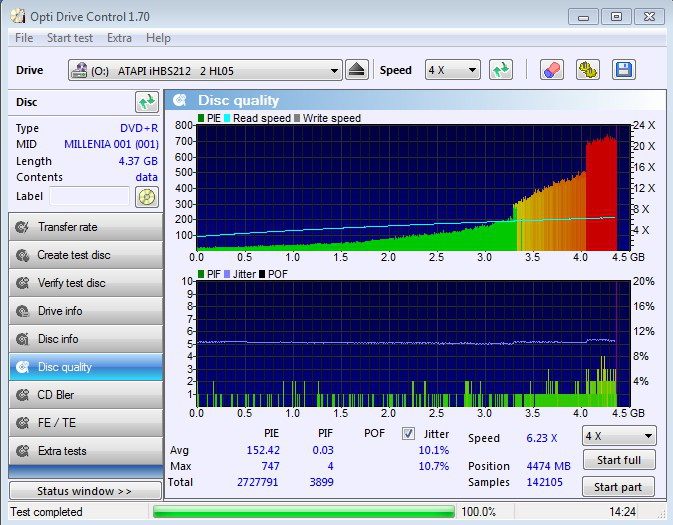Click the Drive info sidebar icon
The image size is (673, 525).
pos(22,311)
